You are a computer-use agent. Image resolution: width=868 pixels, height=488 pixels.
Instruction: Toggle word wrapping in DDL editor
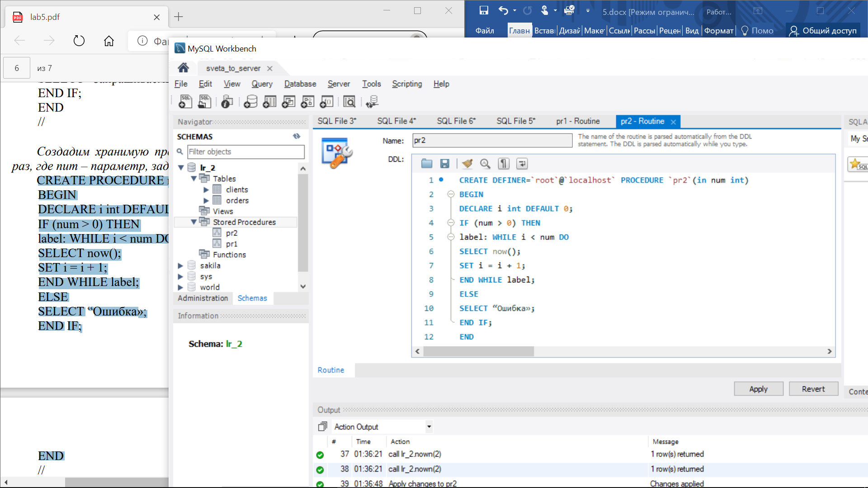coord(522,164)
